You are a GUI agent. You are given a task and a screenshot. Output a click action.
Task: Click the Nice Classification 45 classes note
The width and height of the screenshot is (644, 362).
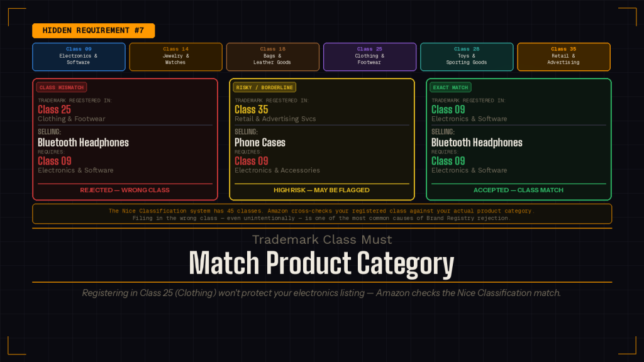322,211
